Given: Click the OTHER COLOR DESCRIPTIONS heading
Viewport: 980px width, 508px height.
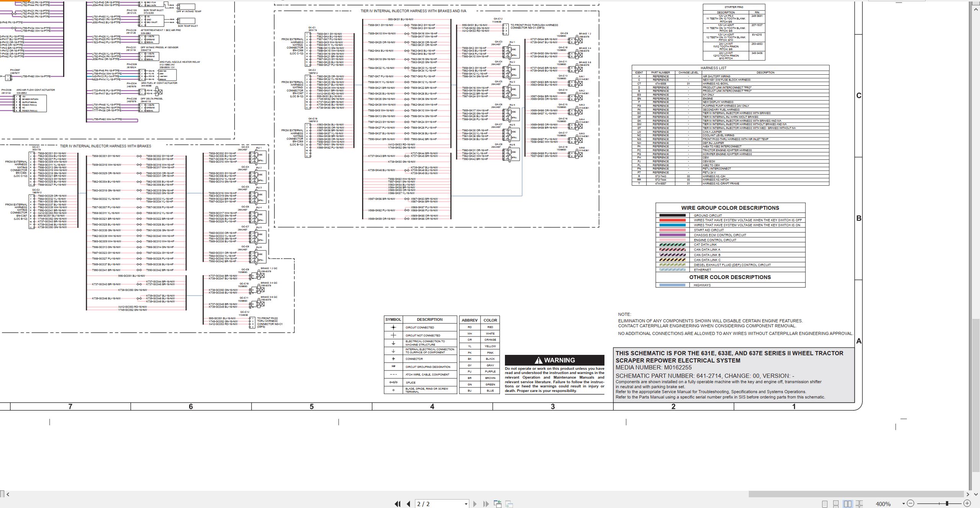Looking at the screenshot, I should pyautogui.click(x=730, y=277).
